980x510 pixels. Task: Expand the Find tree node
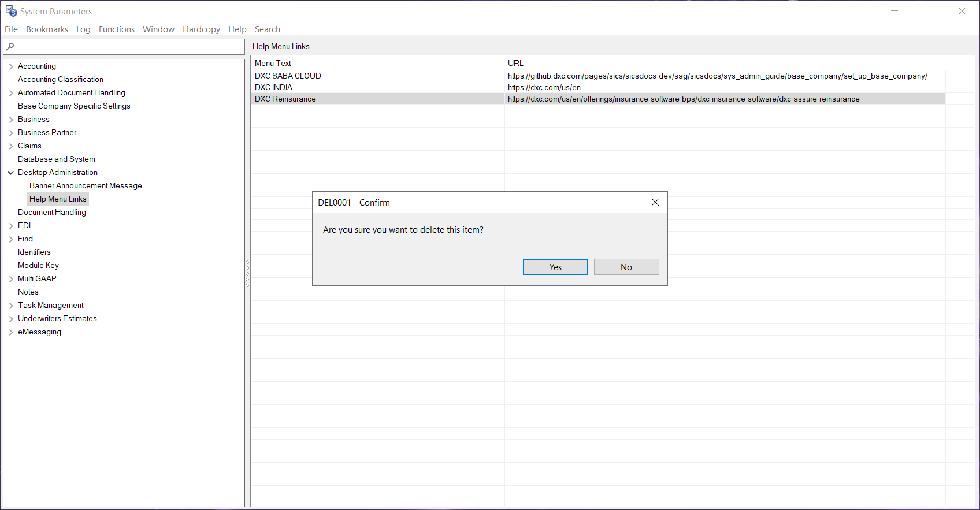pos(11,239)
